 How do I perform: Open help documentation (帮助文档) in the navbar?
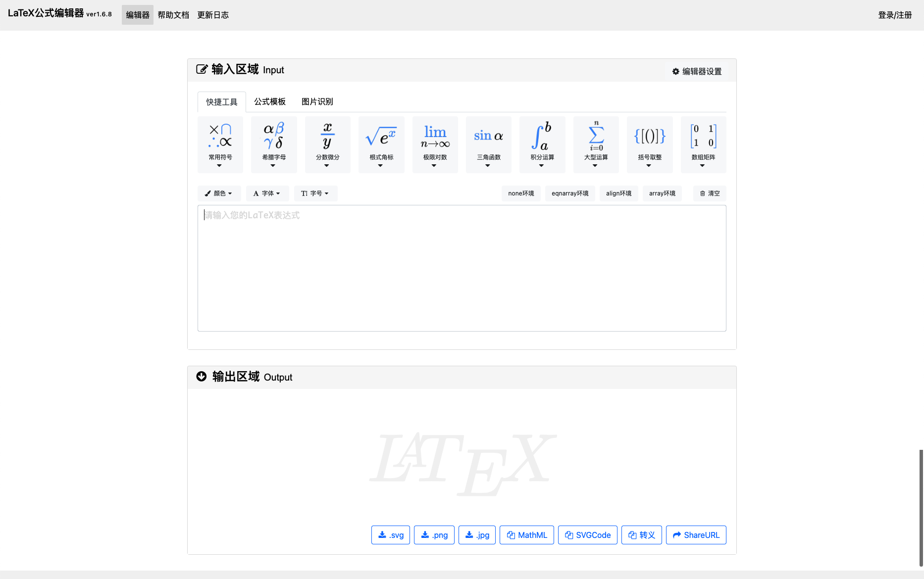tap(173, 15)
